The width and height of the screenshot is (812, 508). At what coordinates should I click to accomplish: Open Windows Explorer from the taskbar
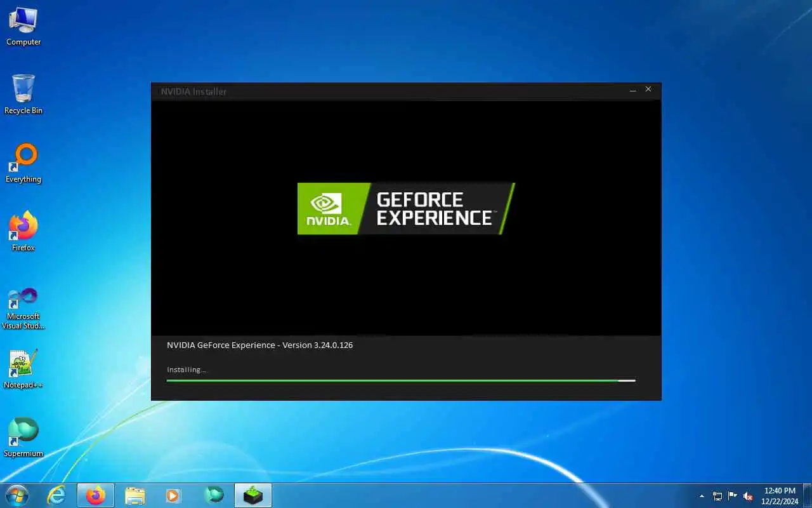pyautogui.click(x=135, y=495)
